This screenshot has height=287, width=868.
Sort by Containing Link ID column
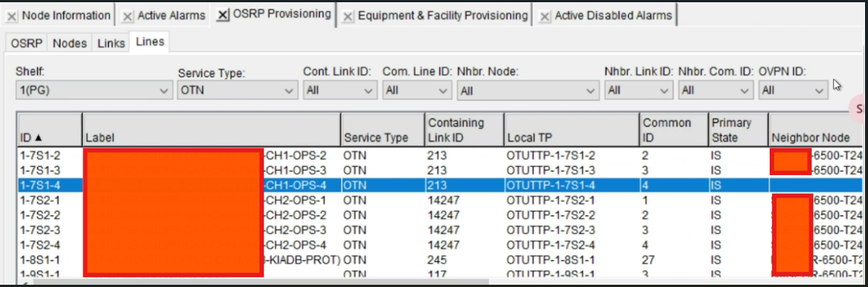[x=464, y=130]
